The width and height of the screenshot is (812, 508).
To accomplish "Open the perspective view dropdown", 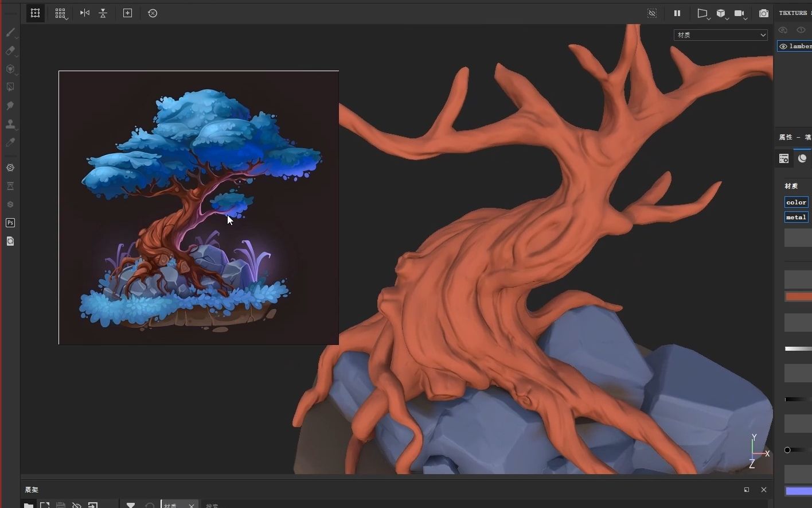I will (703, 13).
